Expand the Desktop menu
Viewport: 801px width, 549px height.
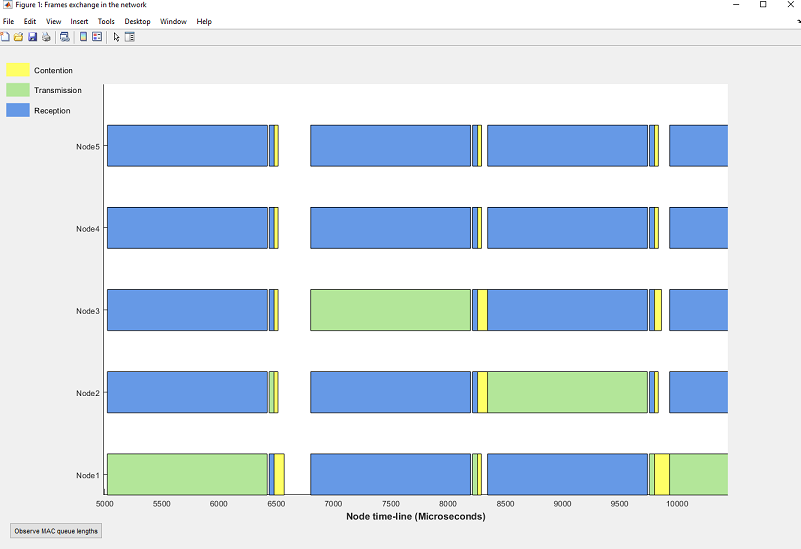[137, 21]
